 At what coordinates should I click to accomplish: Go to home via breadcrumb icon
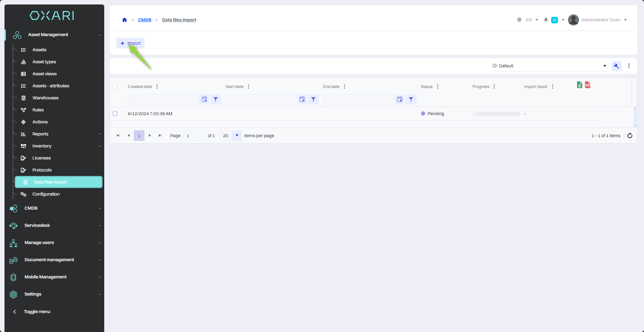[x=125, y=20]
